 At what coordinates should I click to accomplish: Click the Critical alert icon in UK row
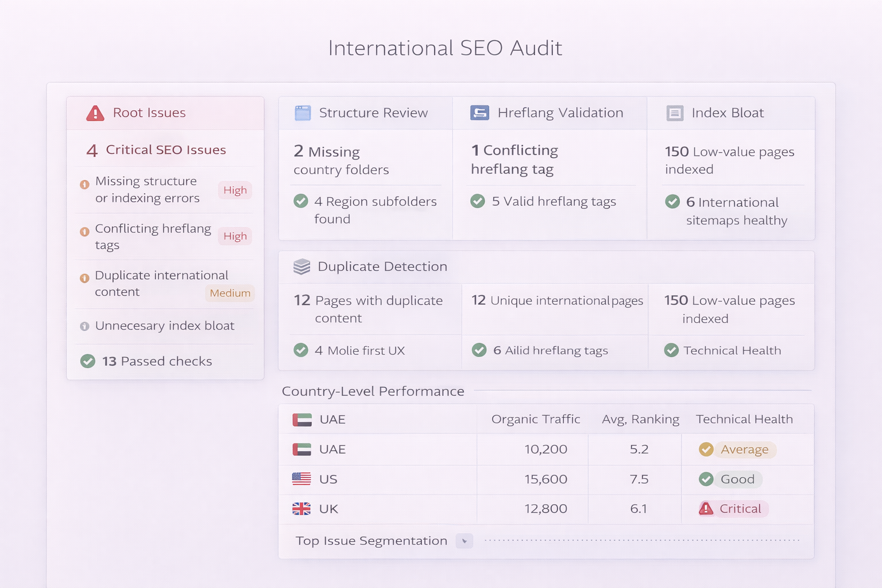[x=705, y=509]
